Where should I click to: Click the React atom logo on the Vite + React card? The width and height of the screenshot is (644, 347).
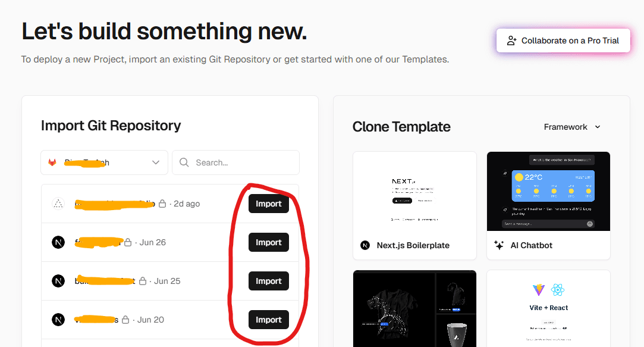(557, 290)
